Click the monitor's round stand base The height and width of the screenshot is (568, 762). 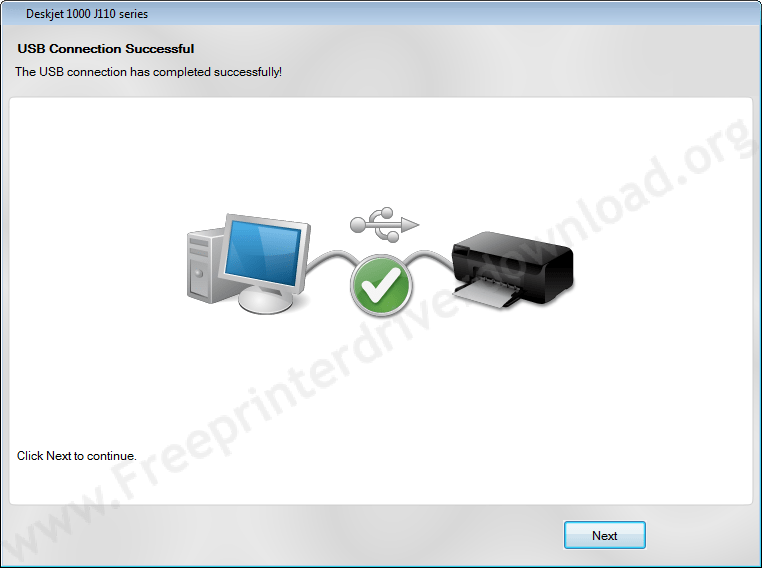tap(266, 301)
